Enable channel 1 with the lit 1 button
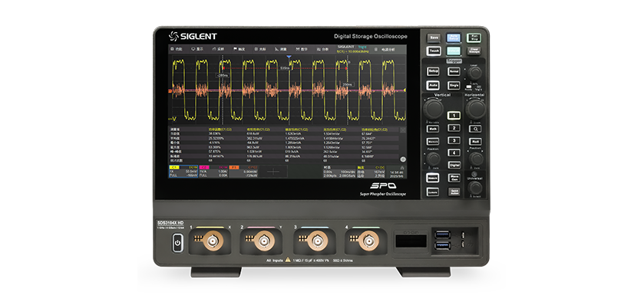 [454, 116]
